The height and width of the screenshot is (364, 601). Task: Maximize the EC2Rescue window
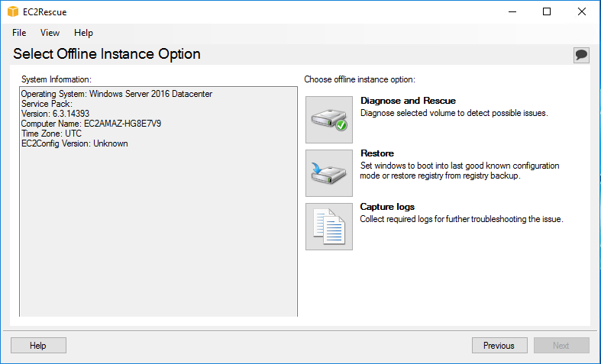click(547, 12)
